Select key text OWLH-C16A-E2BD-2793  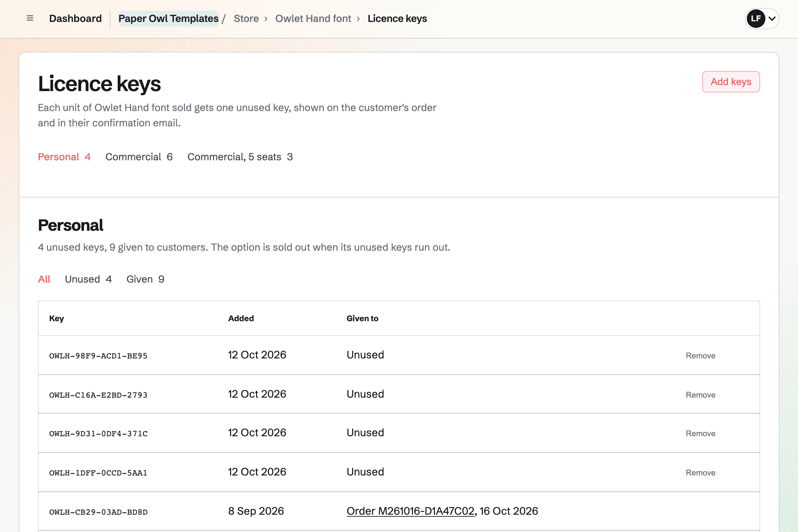point(98,395)
